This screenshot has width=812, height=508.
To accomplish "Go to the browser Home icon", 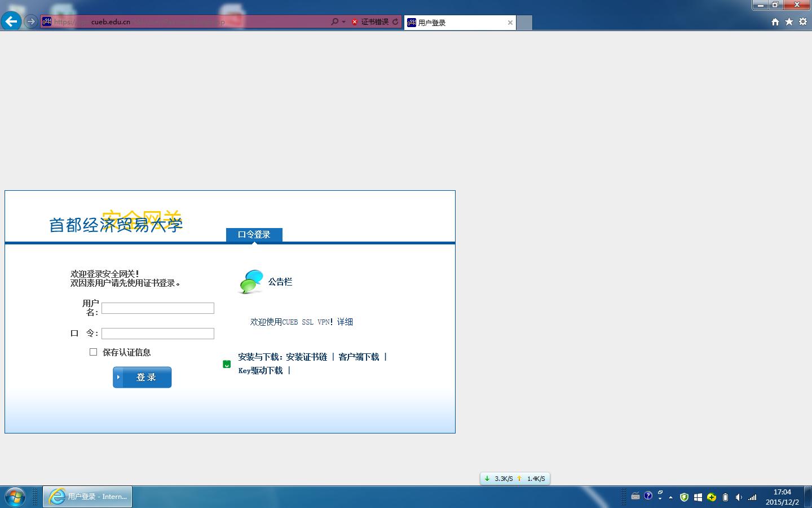I will coord(775,21).
